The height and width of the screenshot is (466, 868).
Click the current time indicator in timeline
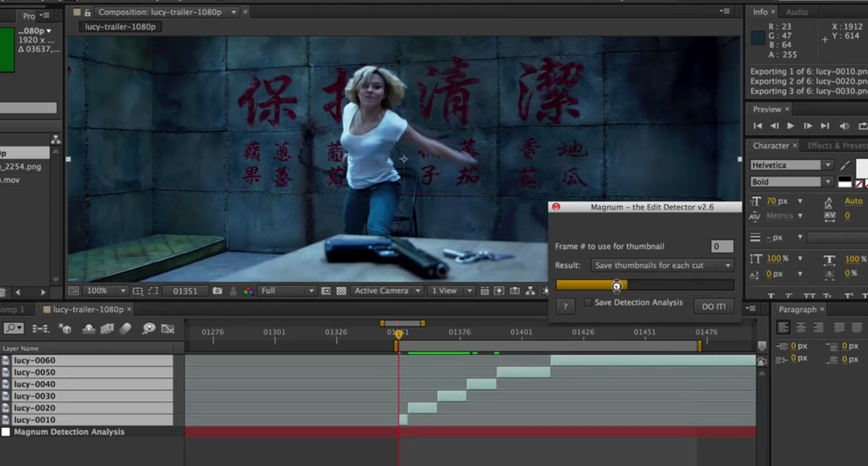398,334
